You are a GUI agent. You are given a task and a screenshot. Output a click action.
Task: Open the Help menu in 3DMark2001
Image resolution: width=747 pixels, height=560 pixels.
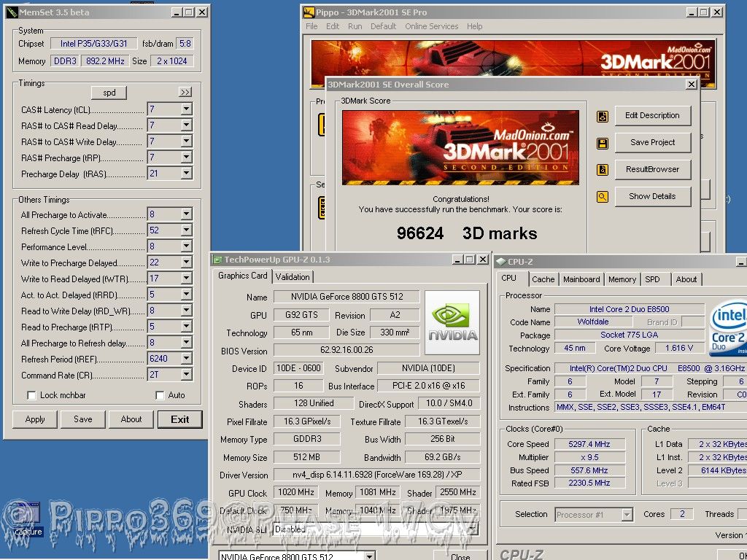click(x=474, y=26)
